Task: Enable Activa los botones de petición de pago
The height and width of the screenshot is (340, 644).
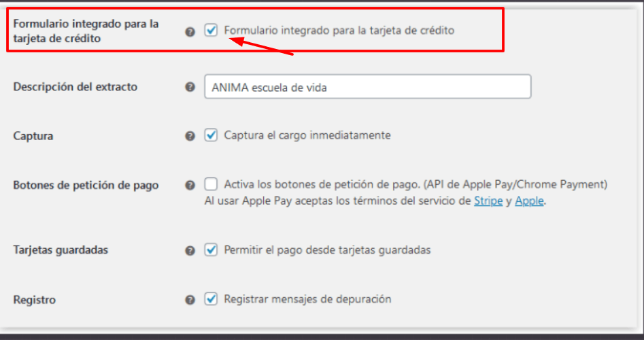Action: (211, 184)
